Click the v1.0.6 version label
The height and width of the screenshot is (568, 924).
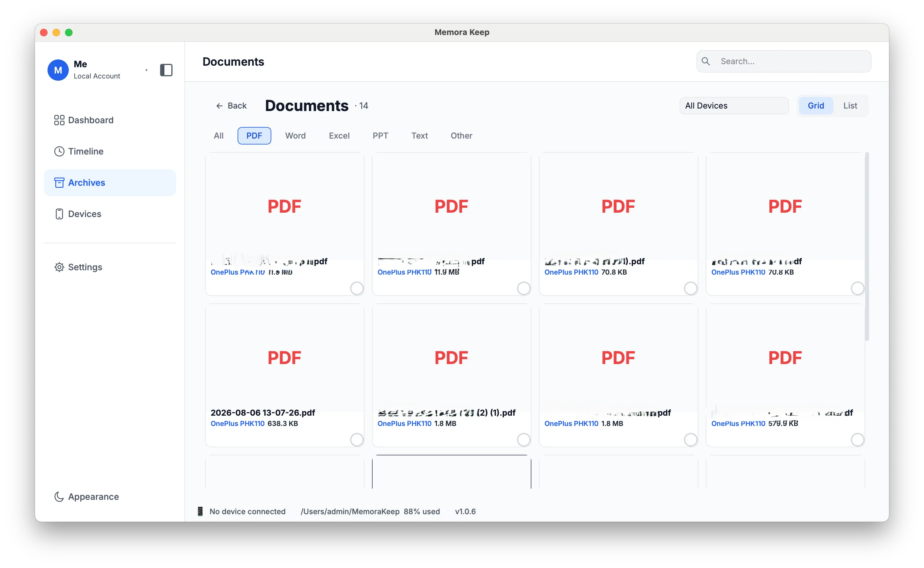(x=465, y=511)
